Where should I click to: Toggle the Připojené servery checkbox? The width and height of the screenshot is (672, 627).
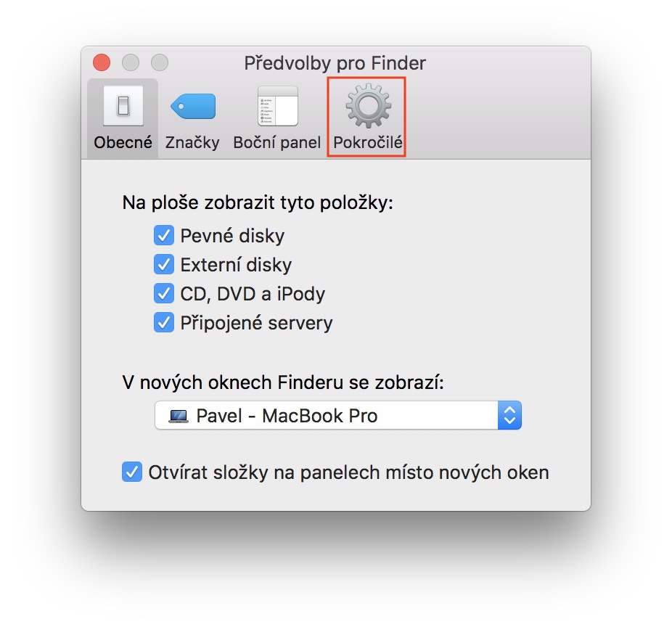pyautogui.click(x=164, y=323)
